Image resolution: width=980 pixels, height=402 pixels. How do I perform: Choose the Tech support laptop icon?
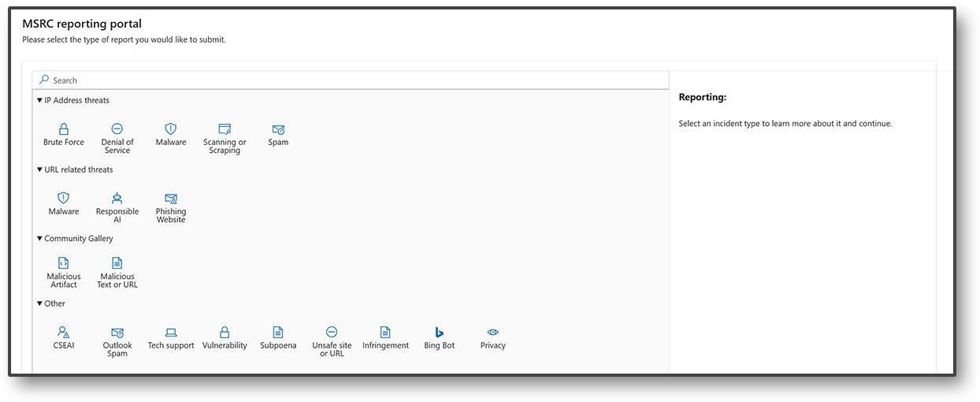pos(171,333)
